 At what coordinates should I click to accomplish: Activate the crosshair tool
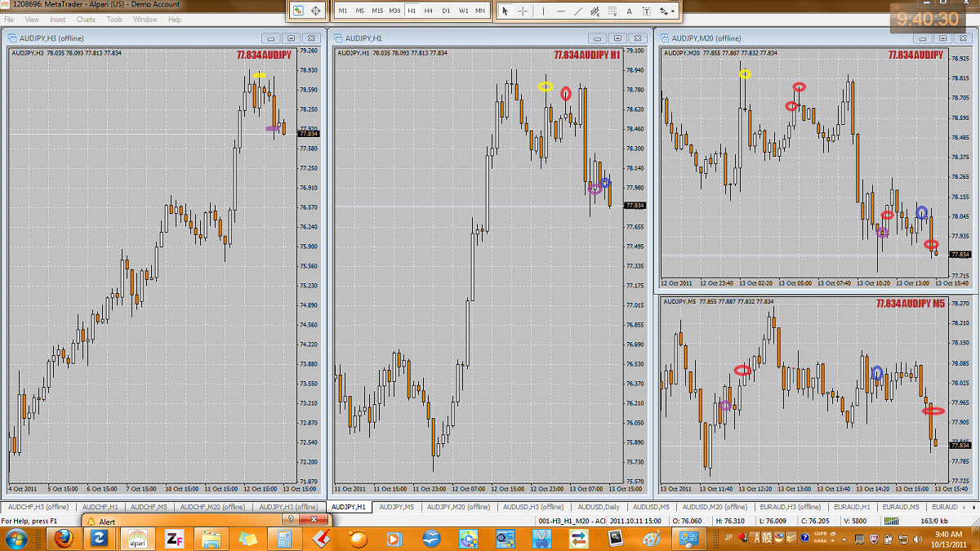click(x=523, y=11)
